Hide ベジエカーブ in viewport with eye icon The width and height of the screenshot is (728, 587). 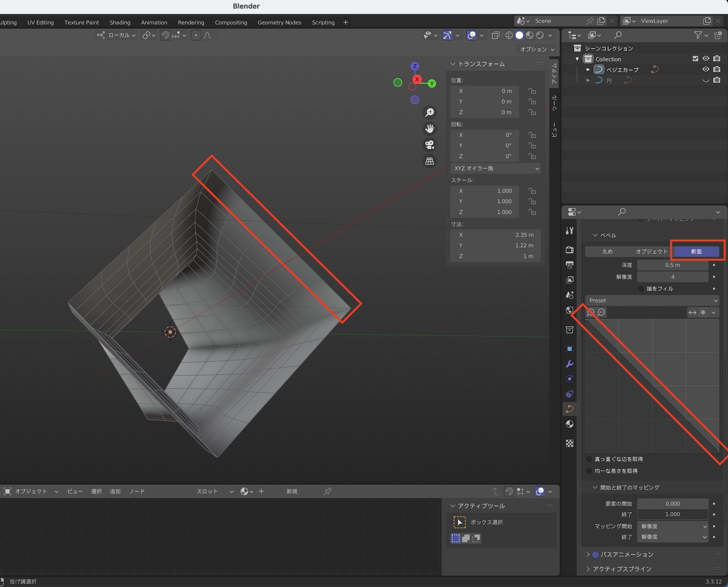pyautogui.click(x=706, y=69)
